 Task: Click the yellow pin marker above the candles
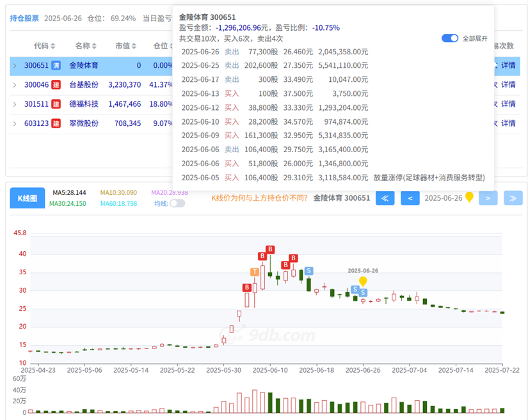[363, 281]
